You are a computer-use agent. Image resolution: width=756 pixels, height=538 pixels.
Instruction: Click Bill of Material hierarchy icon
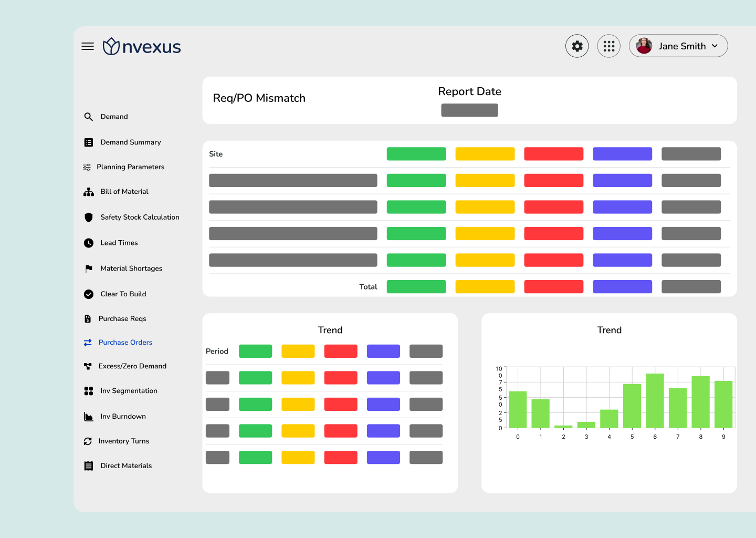[x=89, y=192]
